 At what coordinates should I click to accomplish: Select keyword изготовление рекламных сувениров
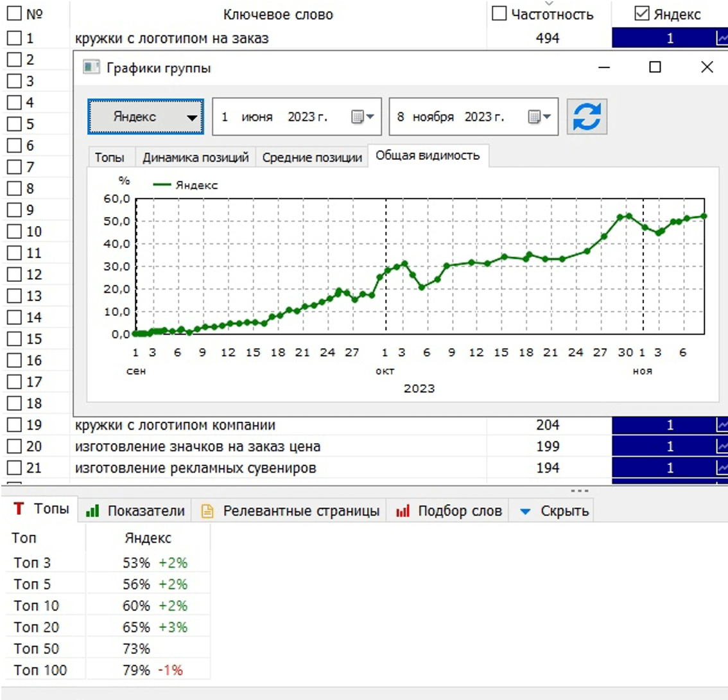pos(195,468)
